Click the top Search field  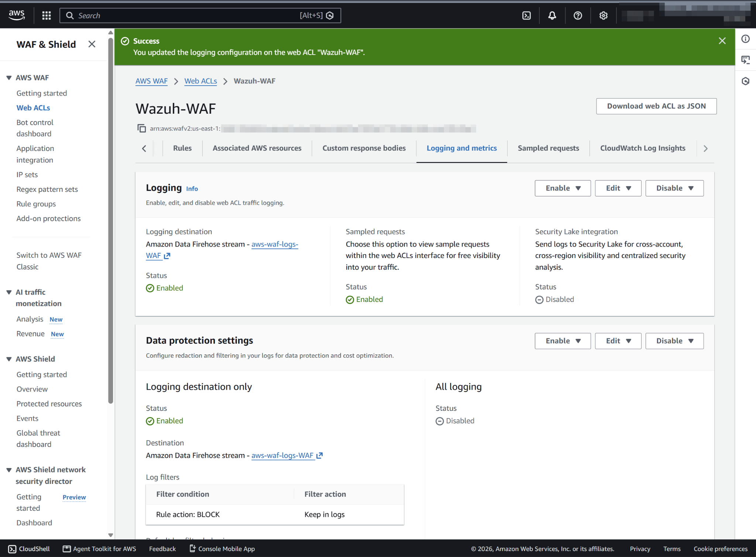click(x=200, y=16)
